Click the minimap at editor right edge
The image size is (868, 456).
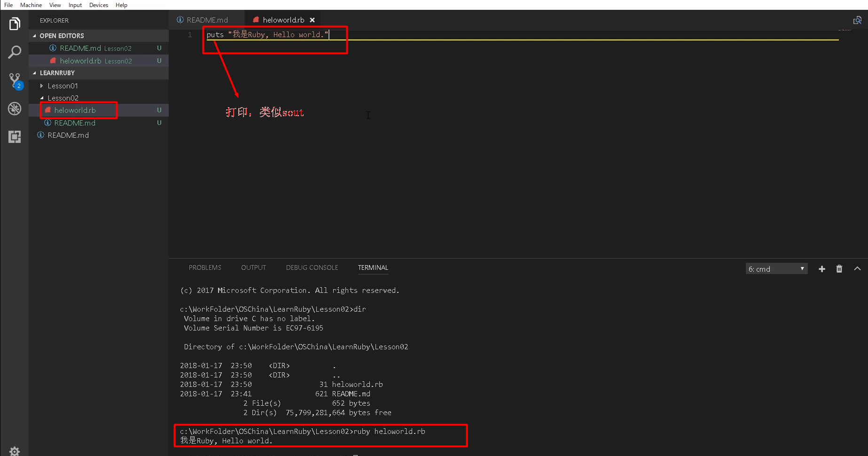(845, 30)
